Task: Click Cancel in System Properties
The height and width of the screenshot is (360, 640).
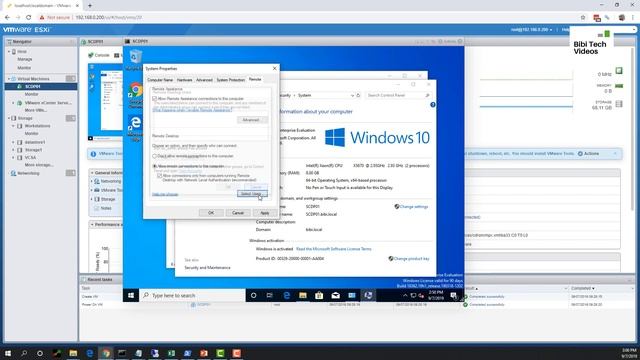Action: point(238,213)
